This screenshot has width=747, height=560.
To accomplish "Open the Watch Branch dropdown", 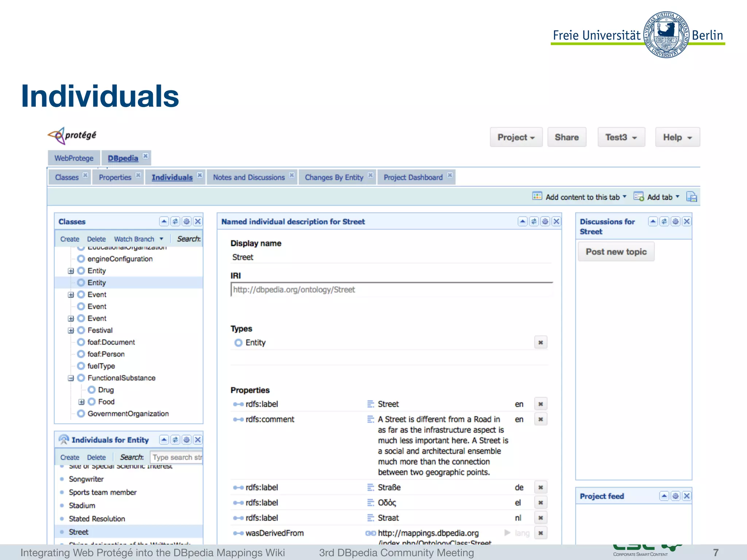I will click(x=139, y=239).
